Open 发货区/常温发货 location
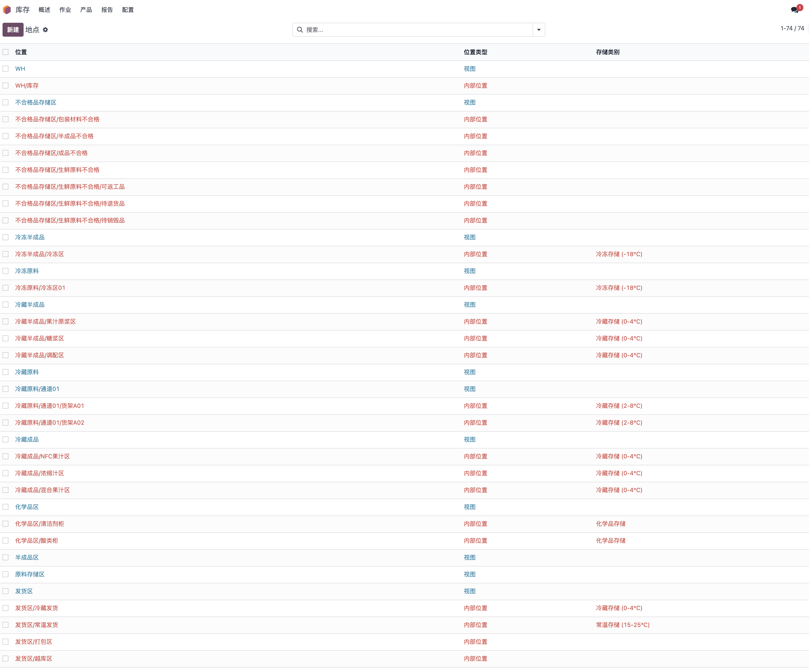809x672 pixels. pos(37,625)
